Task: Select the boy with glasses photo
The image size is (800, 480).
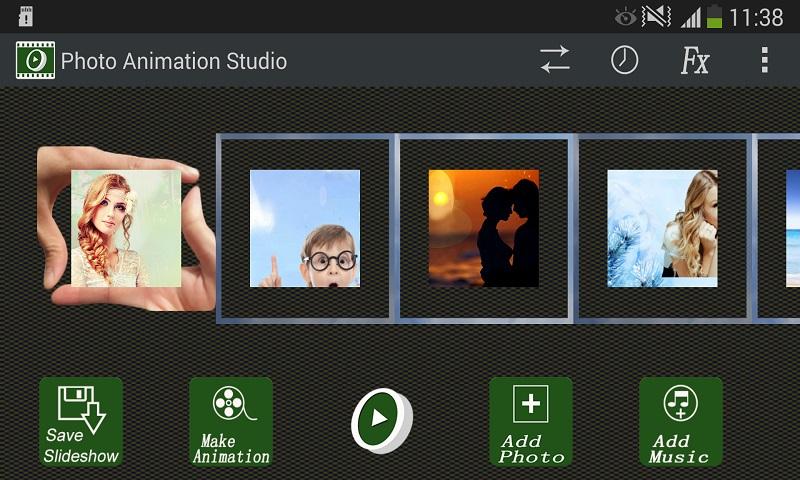Action: pyautogui.click(x=305, y=229)
